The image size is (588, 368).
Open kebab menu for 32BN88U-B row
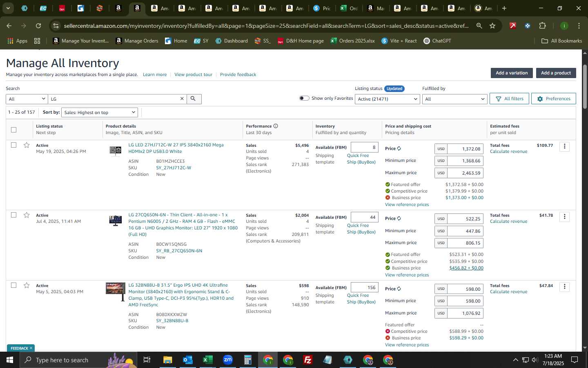(x=564, y=287)
